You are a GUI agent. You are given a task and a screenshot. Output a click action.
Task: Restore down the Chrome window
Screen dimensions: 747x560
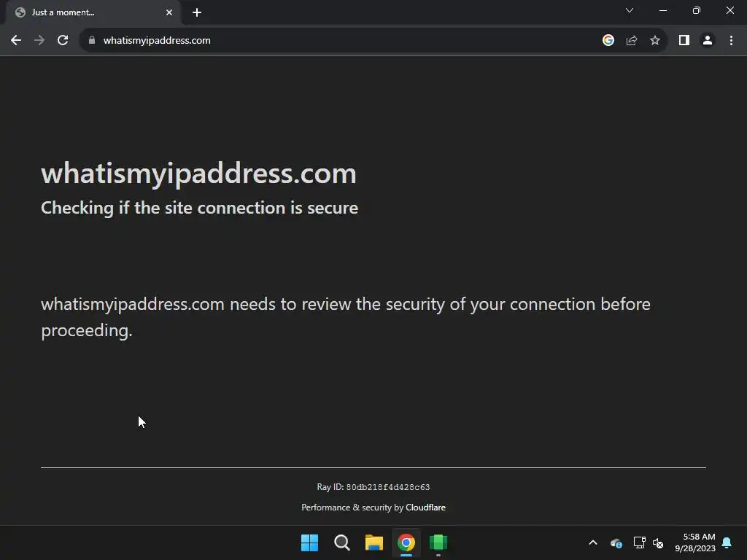(x=697, y=10)
